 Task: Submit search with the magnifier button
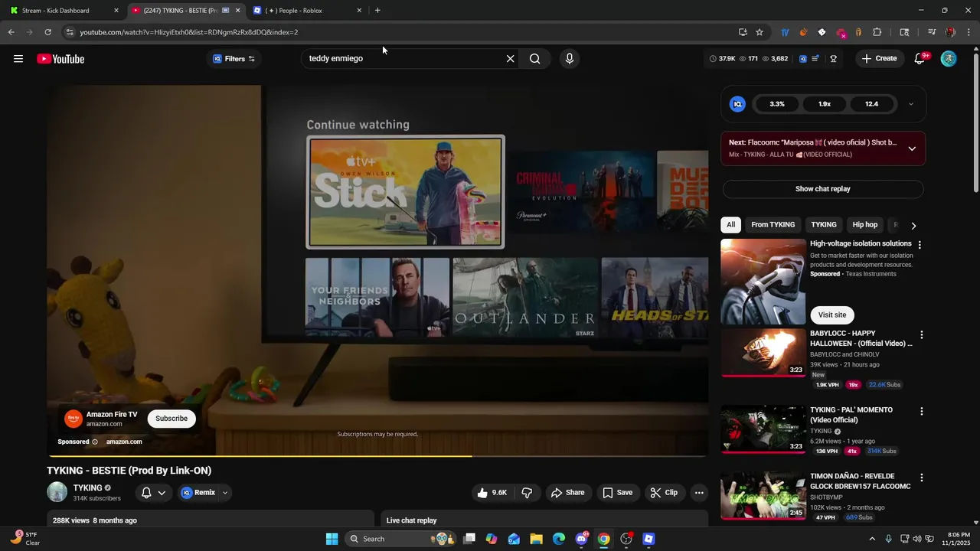534,58
